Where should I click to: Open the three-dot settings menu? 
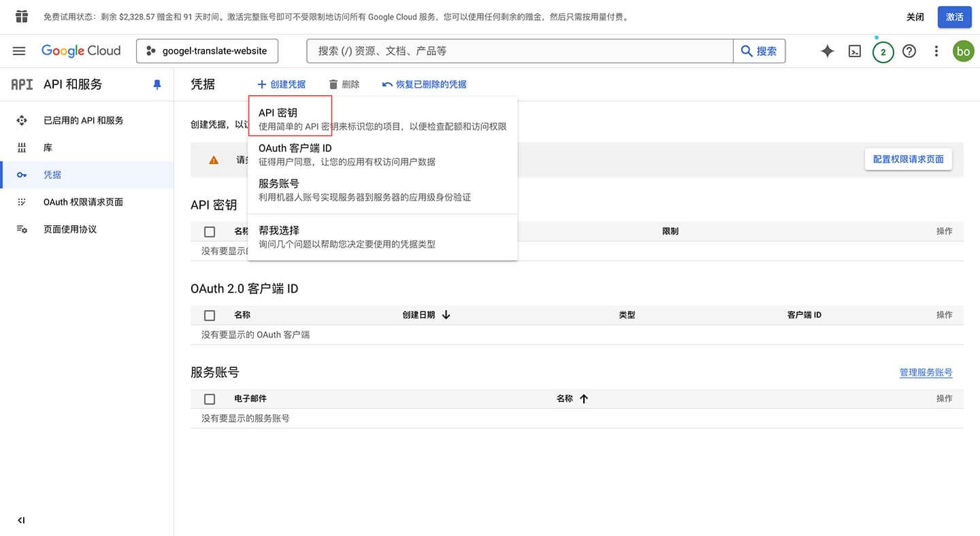click(936, 51)
